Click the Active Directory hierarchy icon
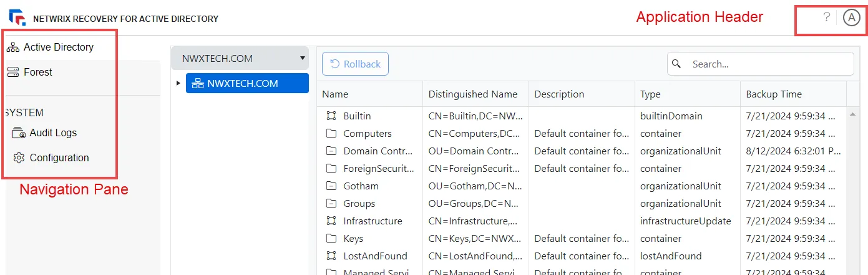The image size is (868, 275). (x=13, y=47)
